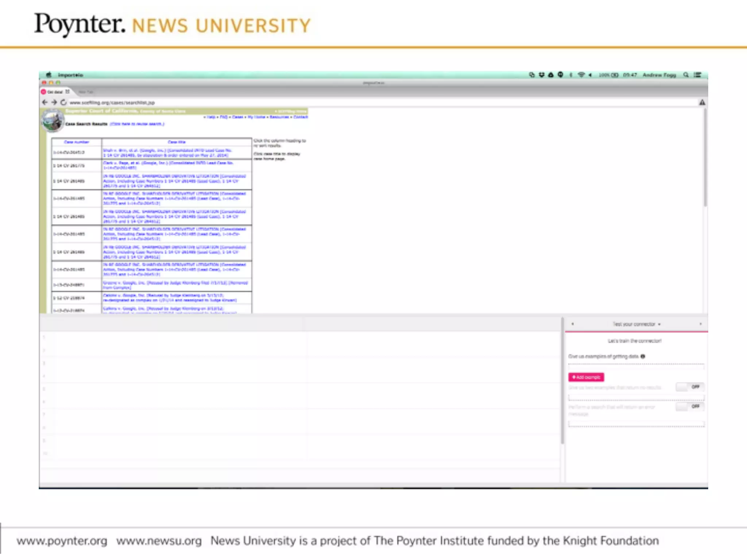747x560 pixels.
Task: Go to next step with right arrow
Action: pyautogui.click(x=700, y=324)
